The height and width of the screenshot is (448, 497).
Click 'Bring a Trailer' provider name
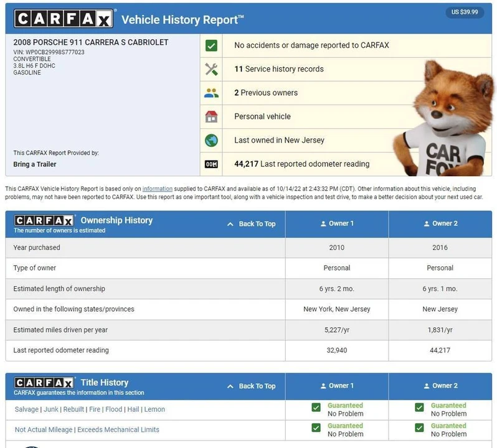(35, 164)
